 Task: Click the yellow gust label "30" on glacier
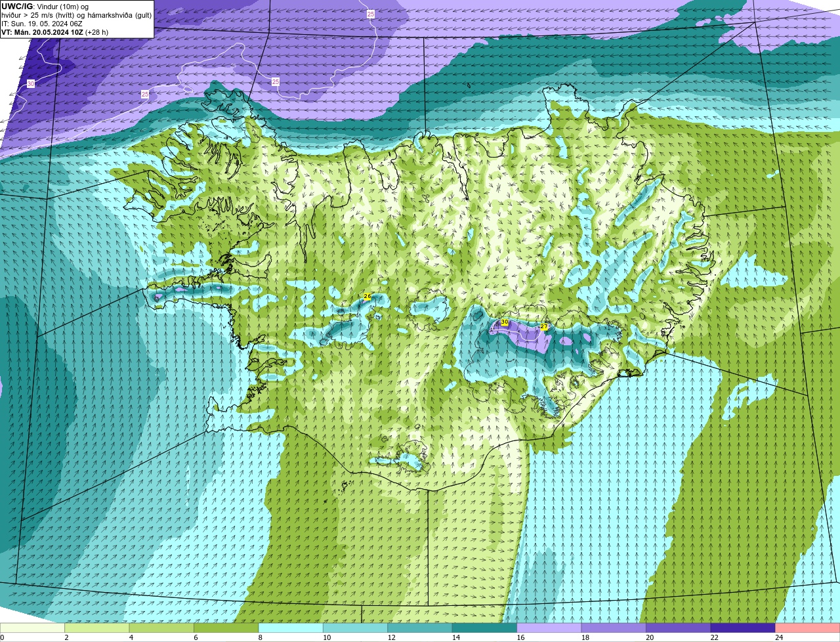505,322
